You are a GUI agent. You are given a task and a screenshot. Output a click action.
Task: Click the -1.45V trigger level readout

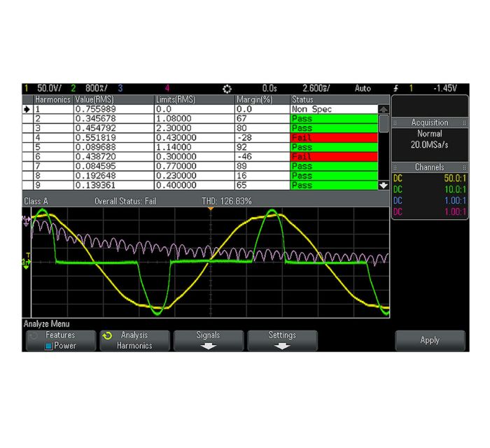[x=445, y=88]
